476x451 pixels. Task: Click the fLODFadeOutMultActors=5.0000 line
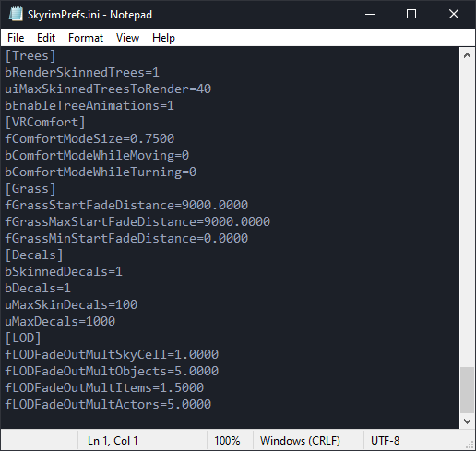point(108,405)
